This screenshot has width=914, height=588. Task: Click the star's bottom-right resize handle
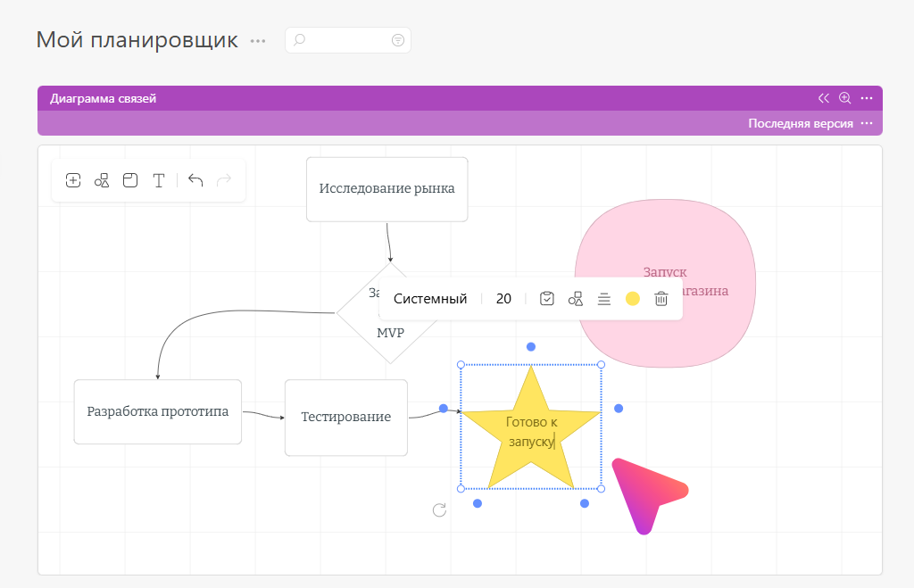(x=601, y=488)
